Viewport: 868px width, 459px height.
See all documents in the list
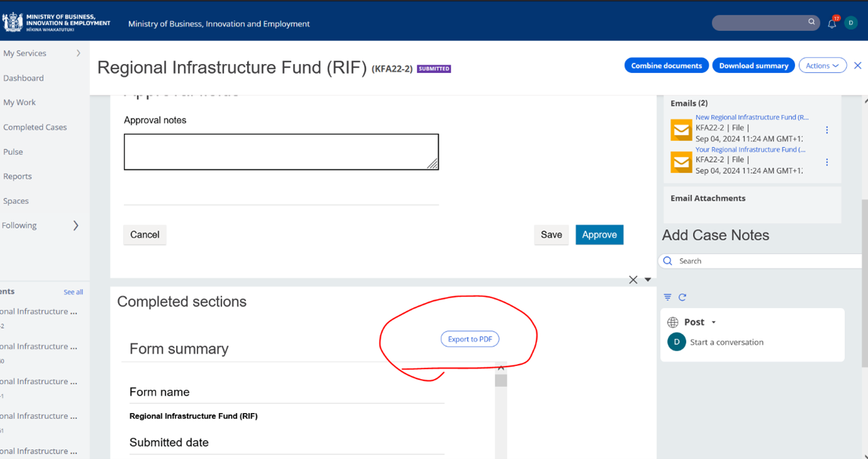point(73,292)
